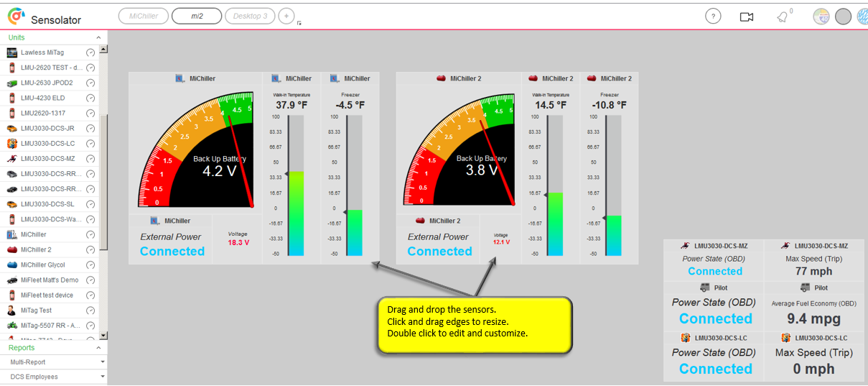The height and width of the screenshot is (386, 868).
Task: Open the help question mark icon
Action: [x=712, y=17]
